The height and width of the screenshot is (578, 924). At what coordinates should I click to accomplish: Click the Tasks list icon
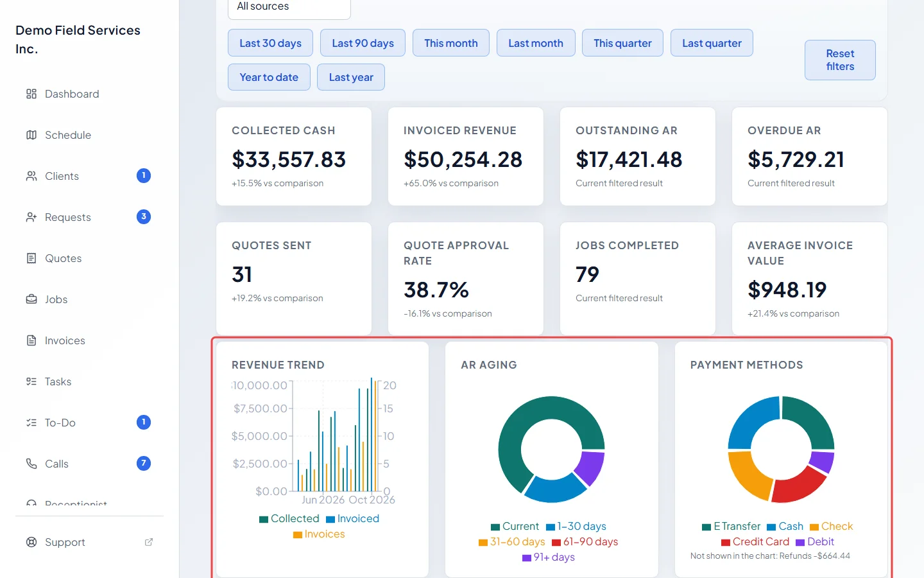coord(31,381)
